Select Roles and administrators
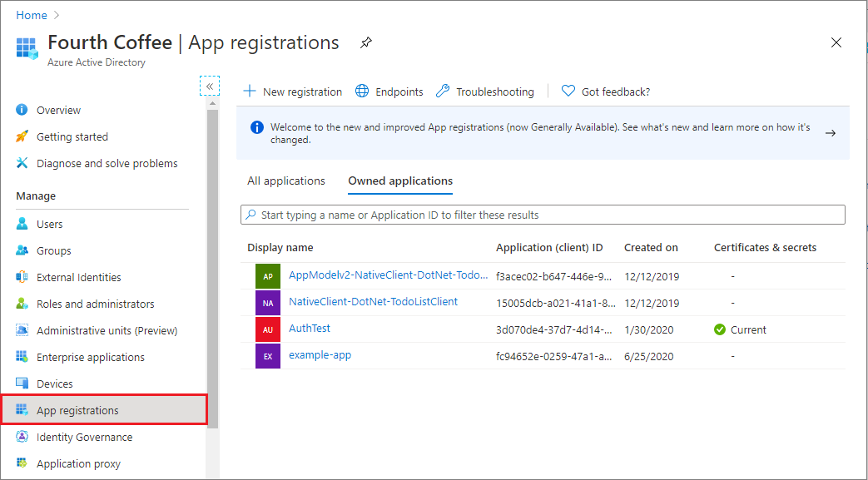This screenshot has height=480, width=868. [x=92, y=303]
